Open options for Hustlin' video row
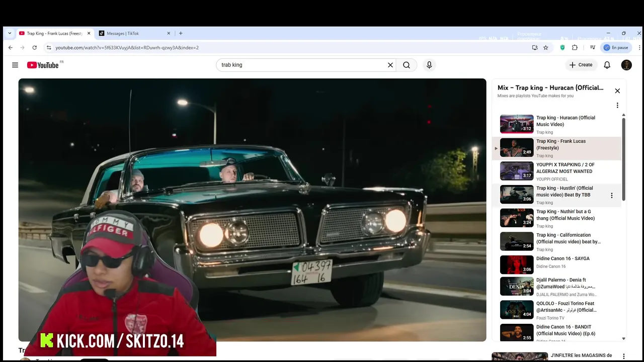 coord(612,196)
